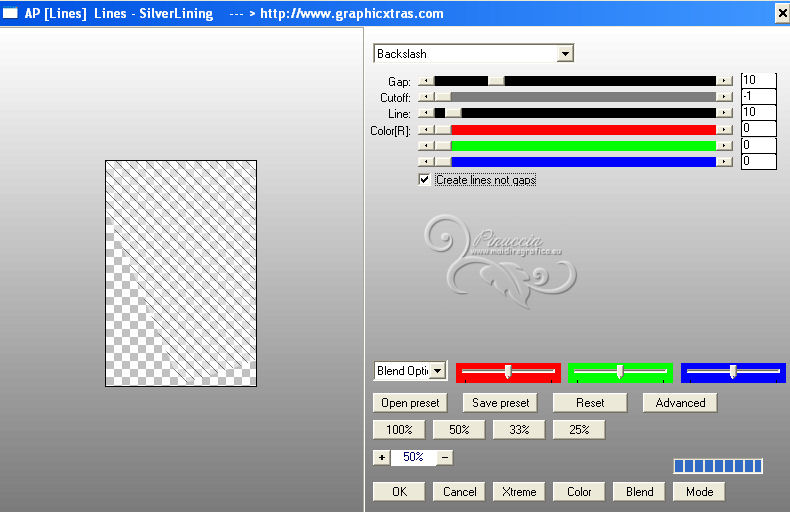
Task: Click the plus zoom in button
Action: click(x=382, y=458)
